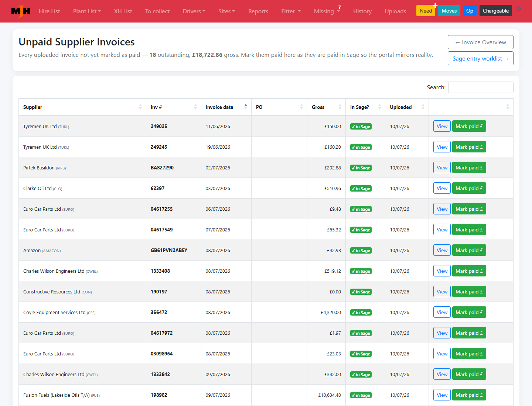The width and height of the screenshot is (532, 406).
Task: View Charles Wilson invoice 1333842
Action: 442,374
